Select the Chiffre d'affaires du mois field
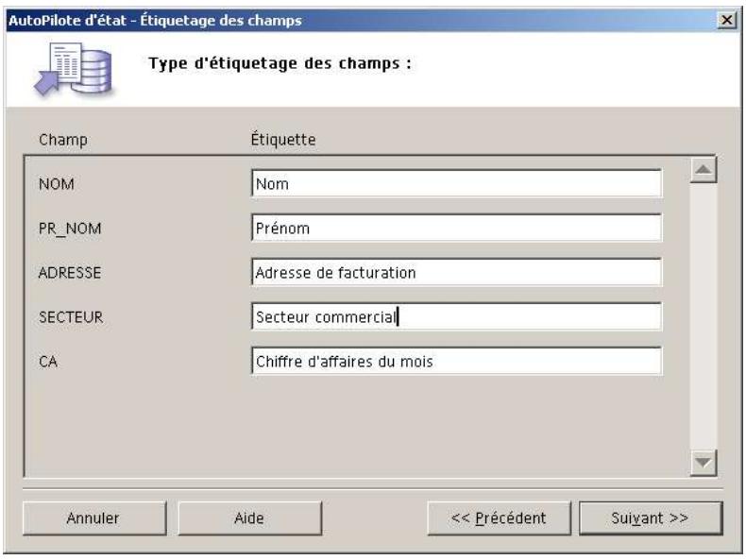This screenshot has height=560, width=746. click(456, 361)
